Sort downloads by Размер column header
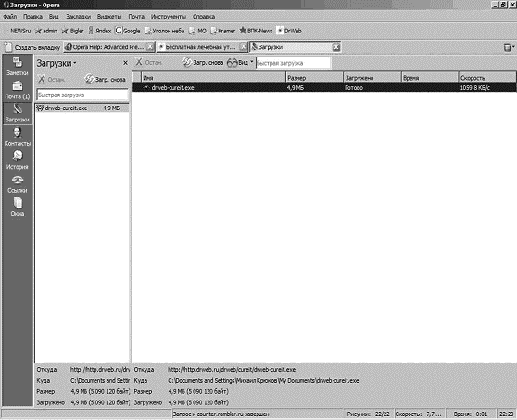 (314, 78)
